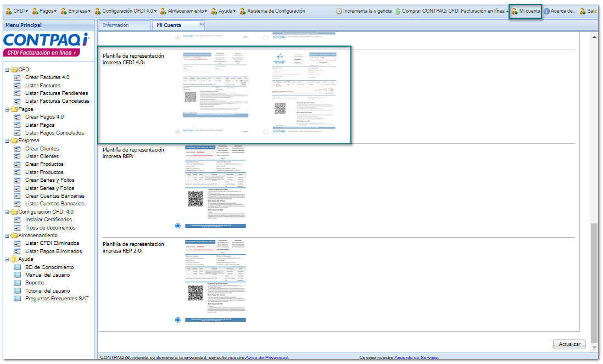Click the CONTPAQi logo

tap(46, 44)
